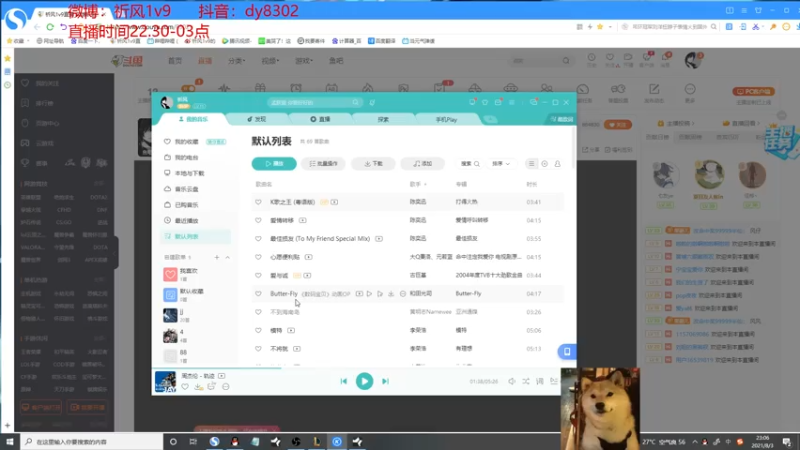Open Task View icon on taskbar

click(193, 441)
